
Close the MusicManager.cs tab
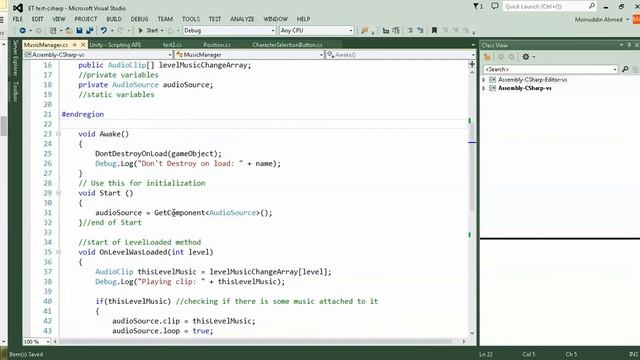(x=83, y=45)
